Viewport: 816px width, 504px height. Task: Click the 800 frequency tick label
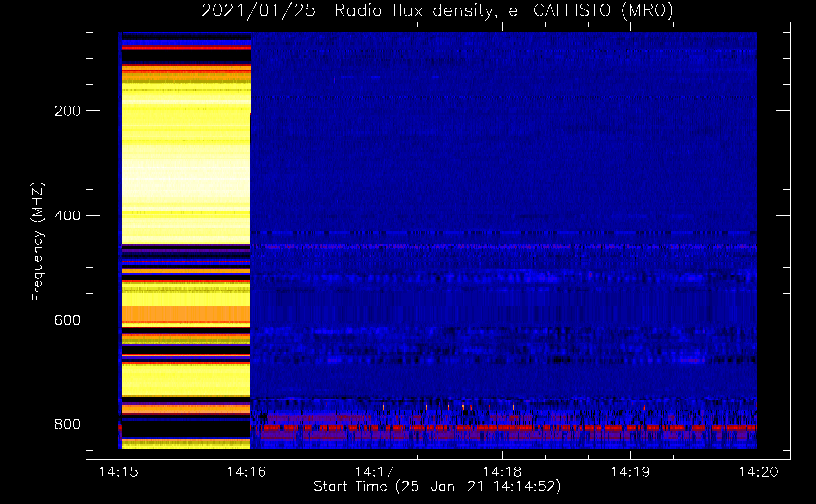(x=68, y=424)
